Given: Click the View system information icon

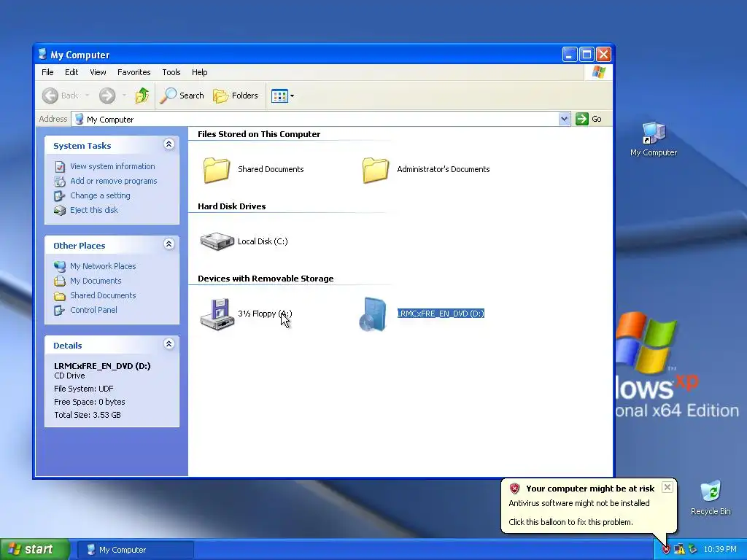Looking at the screenshot, I should click(x=60, y=167).
